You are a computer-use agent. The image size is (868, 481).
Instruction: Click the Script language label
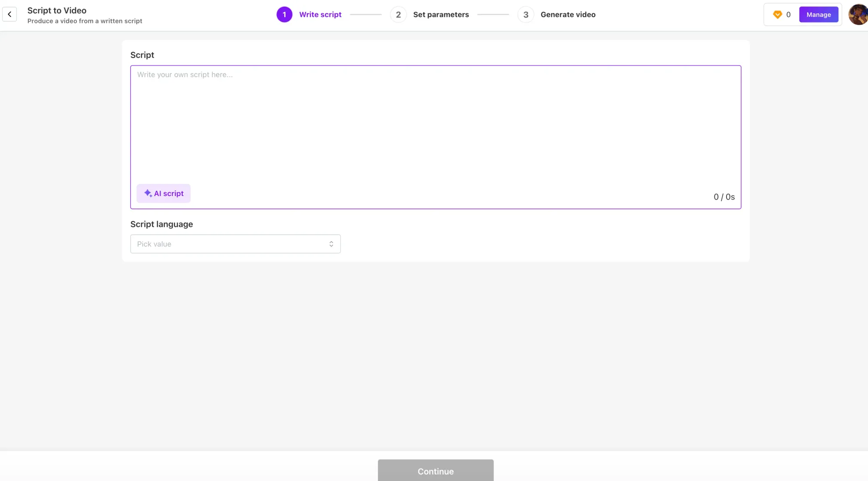161,224
